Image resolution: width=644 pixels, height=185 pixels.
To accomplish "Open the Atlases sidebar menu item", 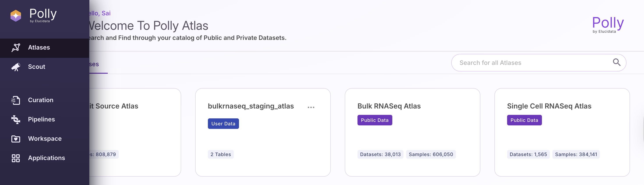I will (x=39, y=48).
